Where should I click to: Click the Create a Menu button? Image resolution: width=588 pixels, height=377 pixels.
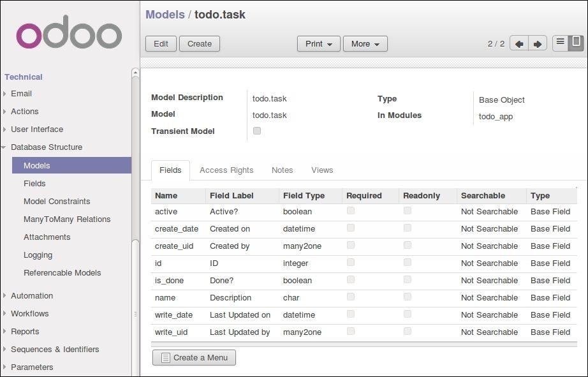pyautogui.click(x=195, y=358)
